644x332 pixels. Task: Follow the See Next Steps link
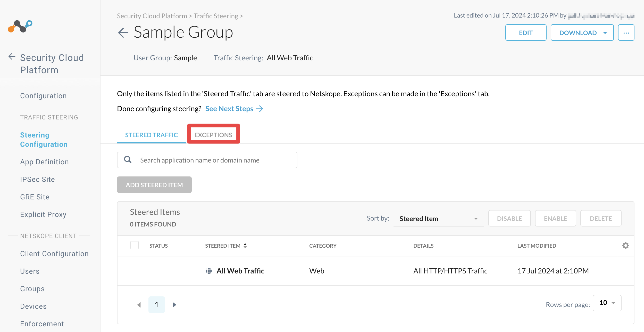[234, 109]
